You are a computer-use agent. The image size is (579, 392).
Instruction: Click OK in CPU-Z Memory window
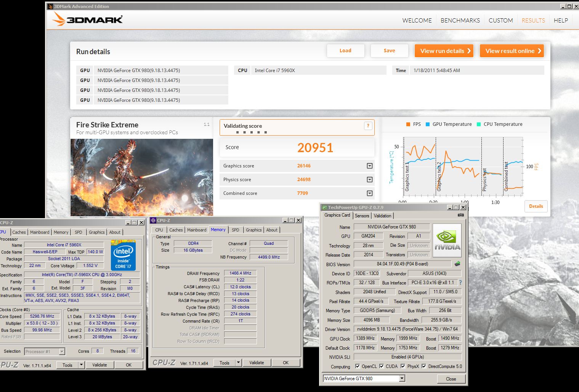pos(286,363)
